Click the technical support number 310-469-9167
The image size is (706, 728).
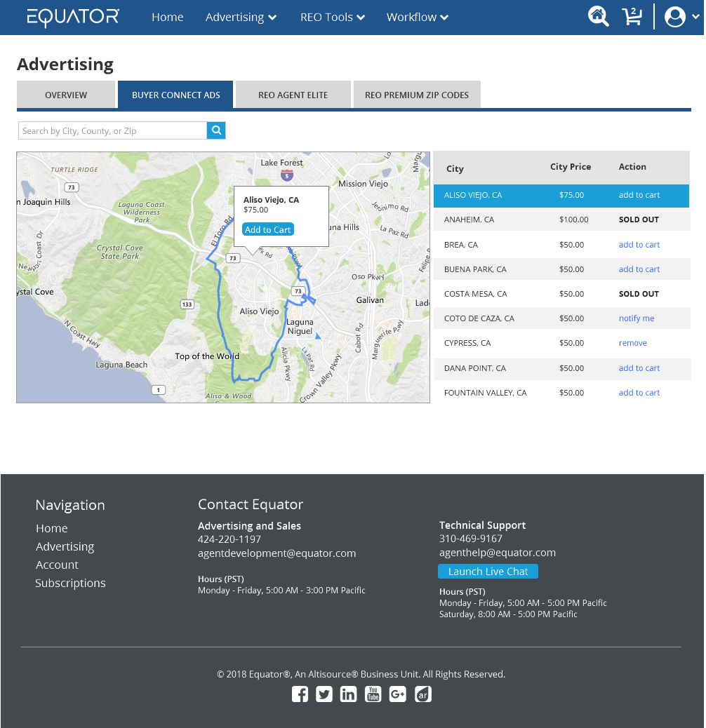coord(471,539)
